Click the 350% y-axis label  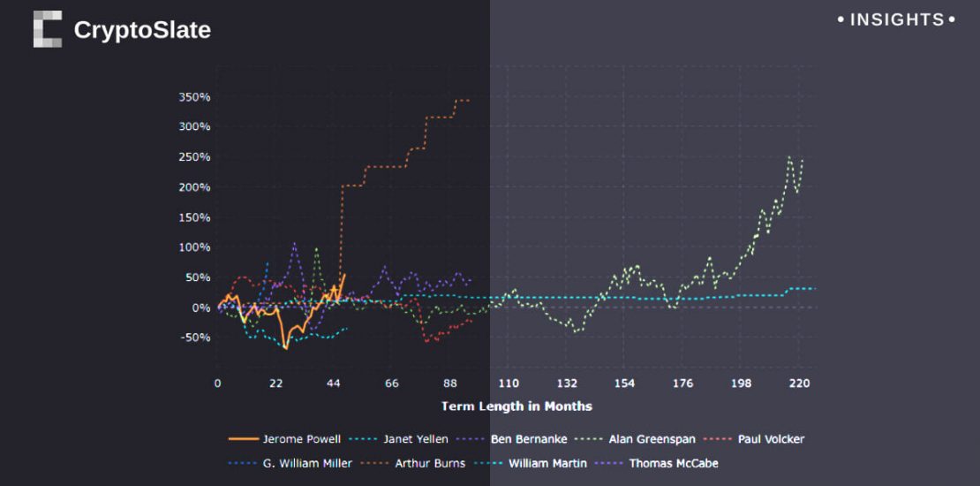193,96
